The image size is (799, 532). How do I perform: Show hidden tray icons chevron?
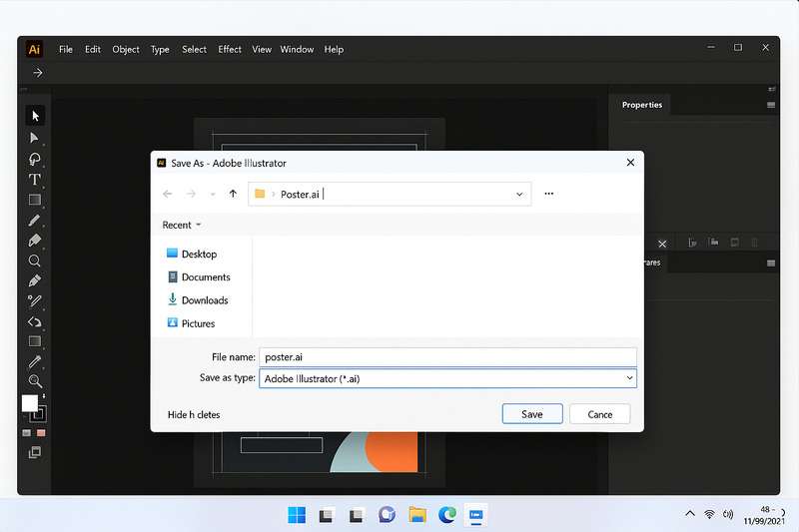(x=689, y=513)
